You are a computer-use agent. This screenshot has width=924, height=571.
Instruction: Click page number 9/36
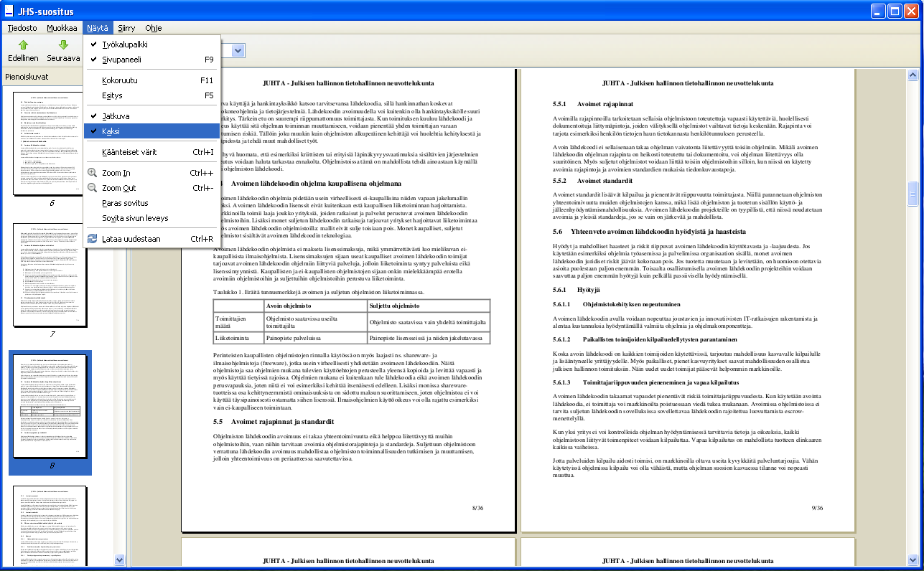817,508
